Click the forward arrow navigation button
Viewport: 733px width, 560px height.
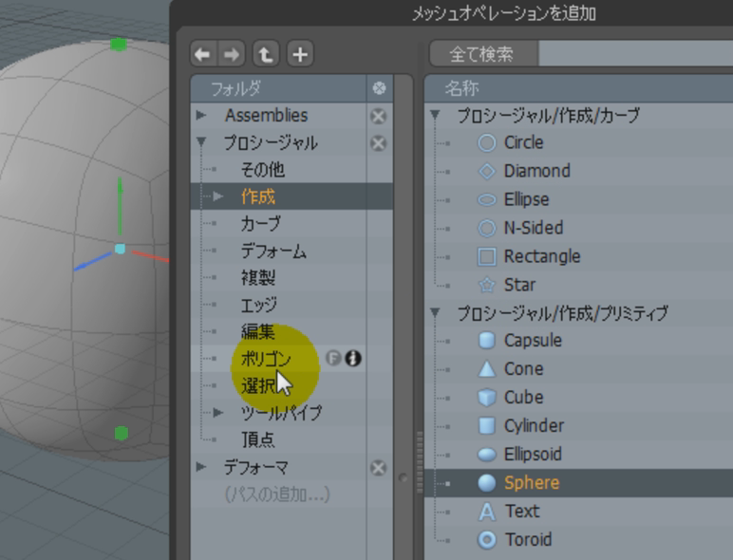coord(233,54)
